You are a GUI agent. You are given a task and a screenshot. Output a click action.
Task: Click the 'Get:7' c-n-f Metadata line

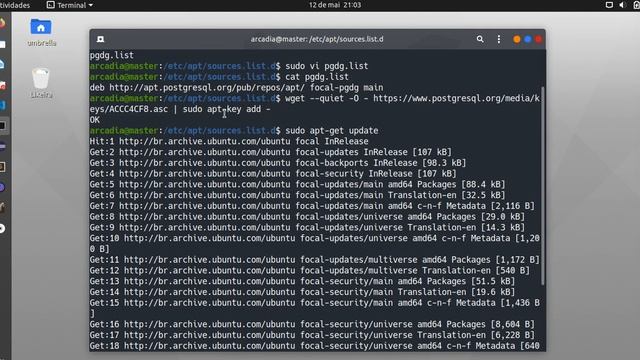pos(312,206)
